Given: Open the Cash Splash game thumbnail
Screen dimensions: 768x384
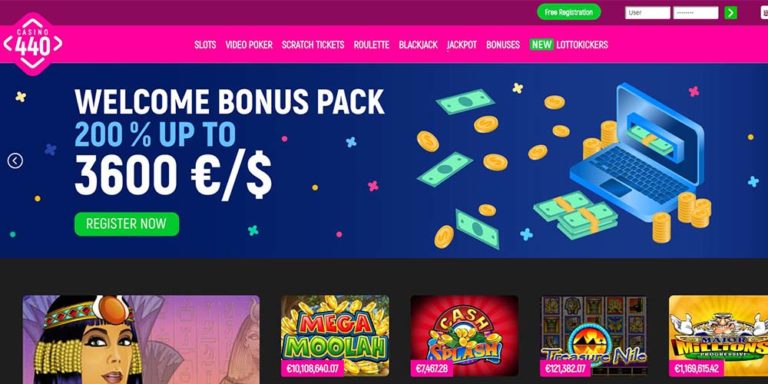Looking at the screenshot, I should point(464,336).
